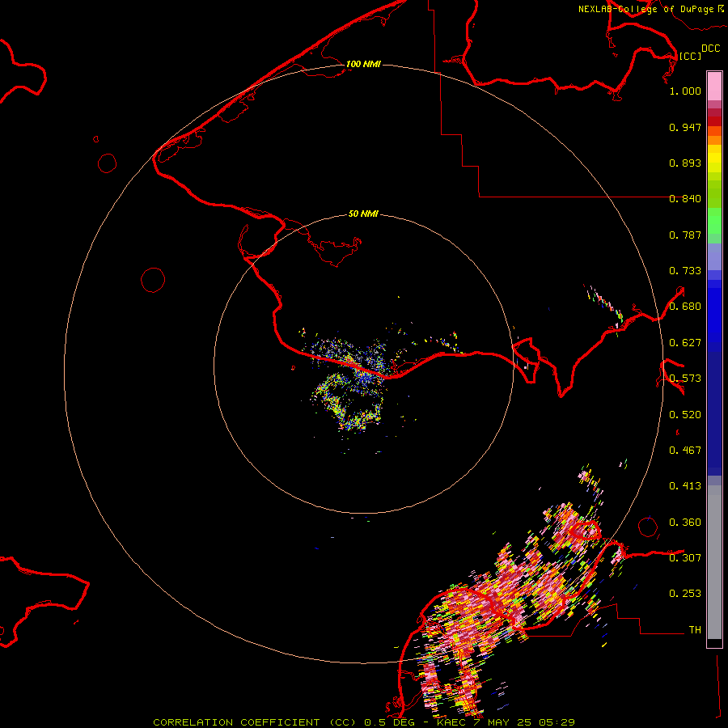The width and height of the screenshot is (728, 728).
Task: Click the 0.893 color scale label
Action: tap(685, 163)
